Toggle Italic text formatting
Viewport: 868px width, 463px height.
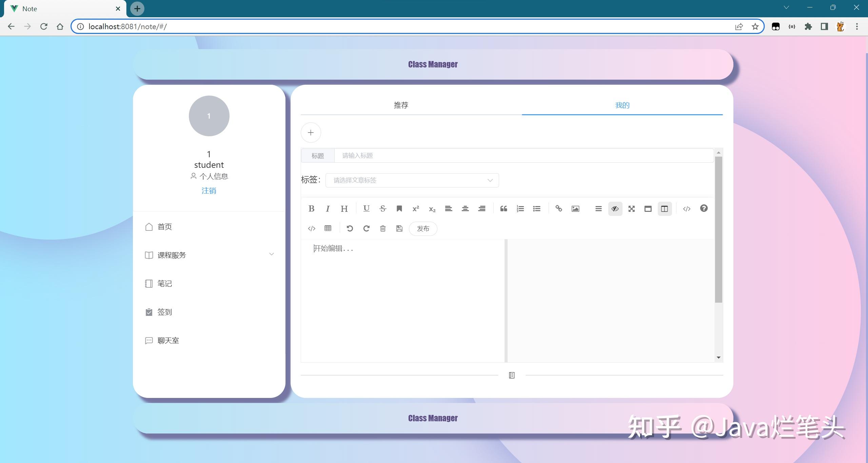[x=327, y=208]
